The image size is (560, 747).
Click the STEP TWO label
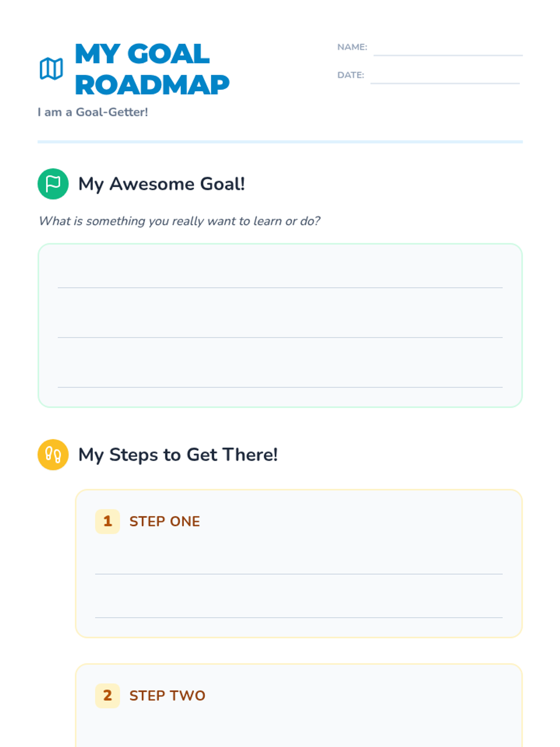168,696
